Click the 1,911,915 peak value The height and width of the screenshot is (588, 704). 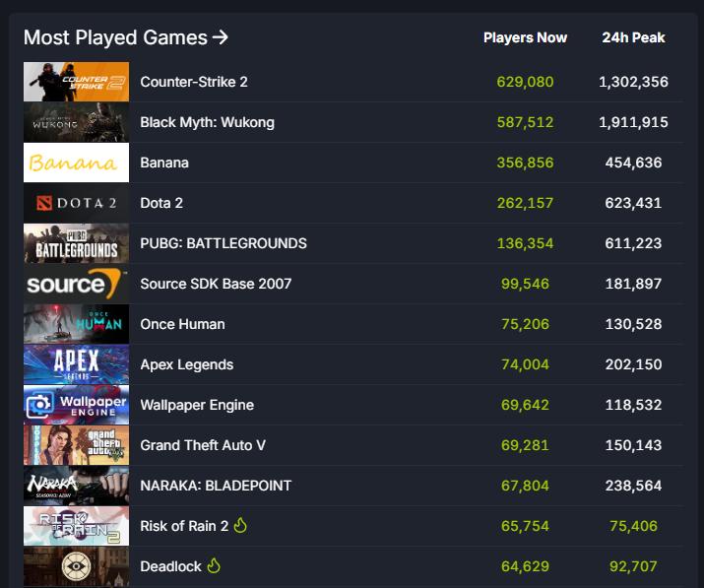pos(633,122)
